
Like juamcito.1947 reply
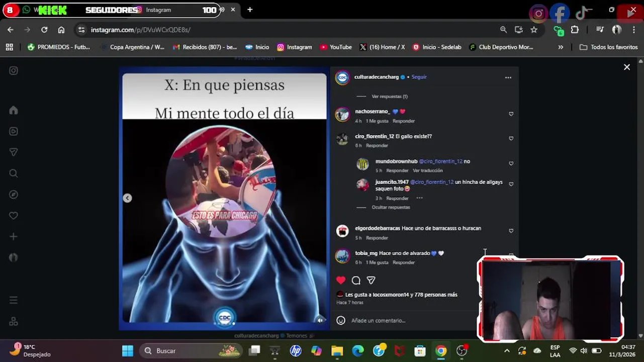[x=511, y=184]
